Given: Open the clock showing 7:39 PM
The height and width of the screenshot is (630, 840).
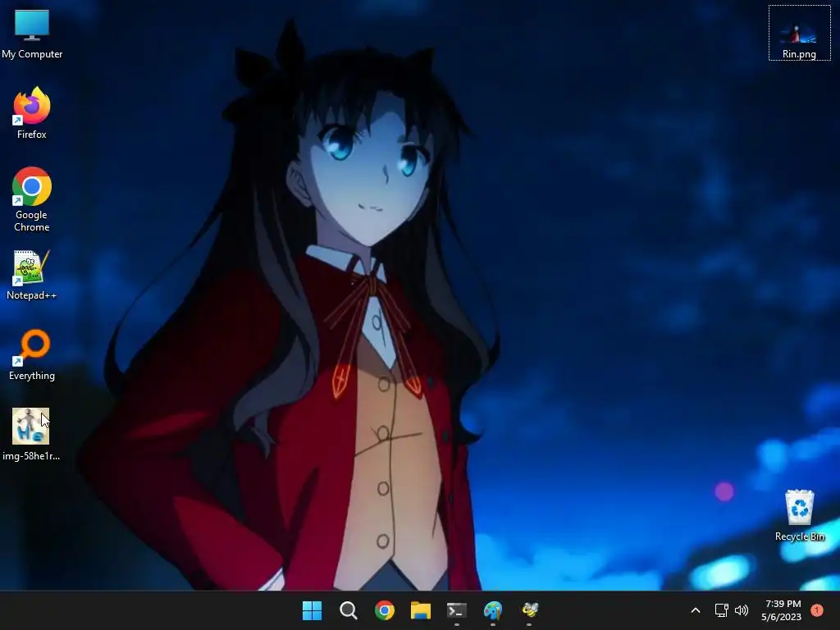Looking at the screenshot, I should (x=782, y=610).
